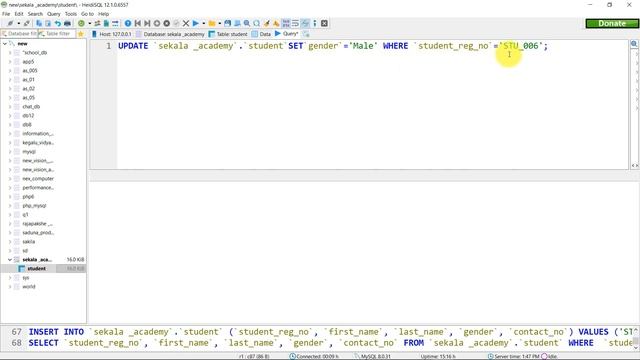Viewport: 640px width, 360px height.
Task: Toggle the wrap long lines icon
Action: tap(295, 23)
